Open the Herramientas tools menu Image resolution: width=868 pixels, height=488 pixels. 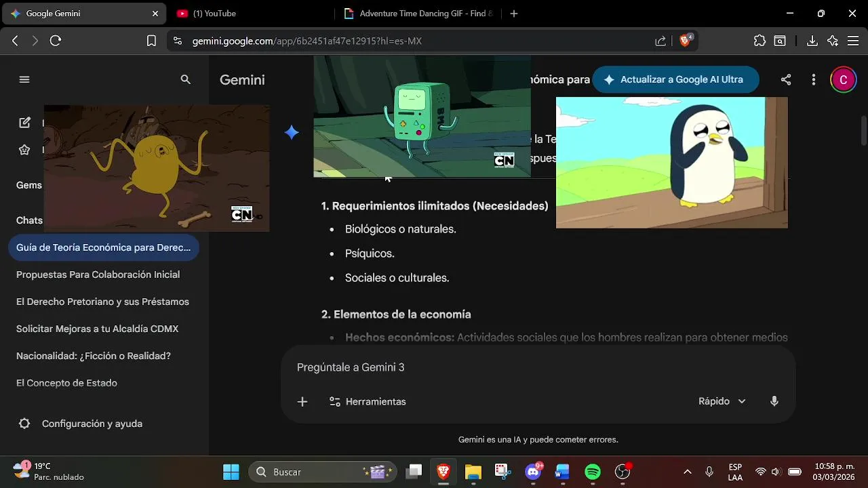[x=368, y=401]
